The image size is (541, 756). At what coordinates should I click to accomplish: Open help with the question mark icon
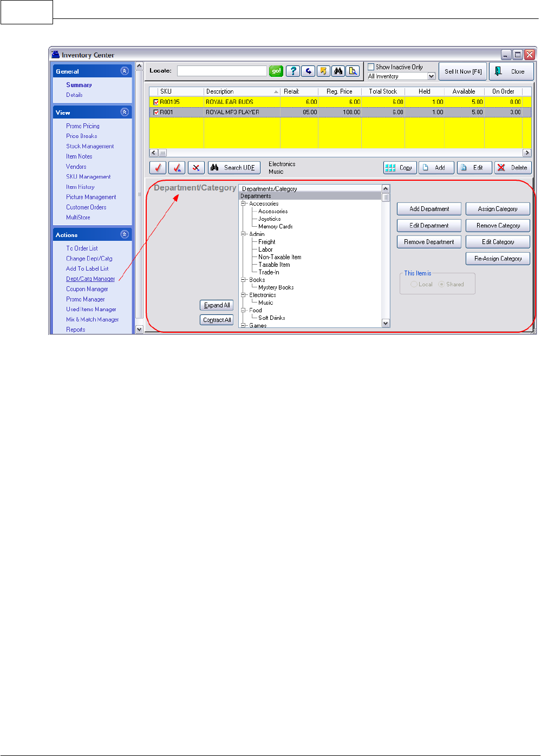[293, 71]
